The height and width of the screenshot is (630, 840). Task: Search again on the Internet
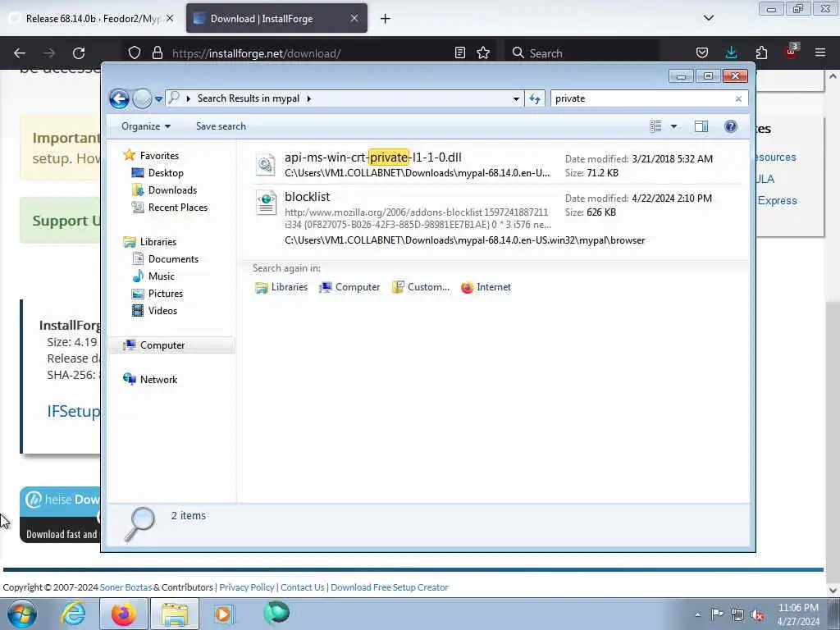pos(486,287)
